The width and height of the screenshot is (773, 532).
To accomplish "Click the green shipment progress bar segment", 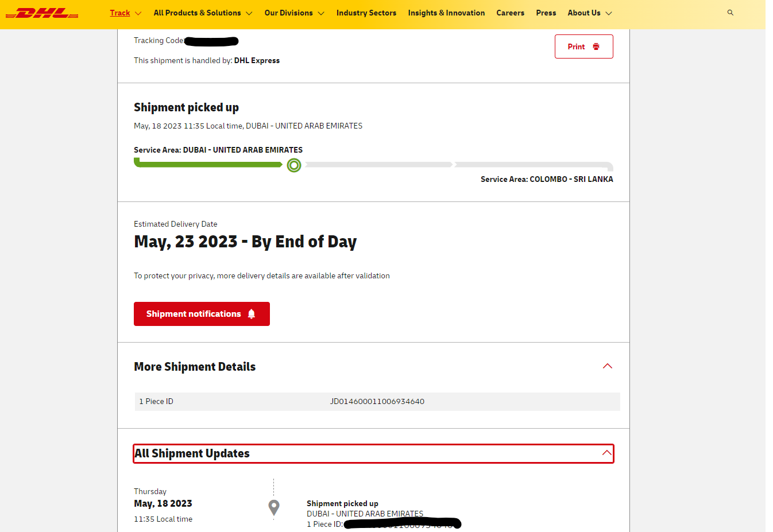I will [208, 164].
